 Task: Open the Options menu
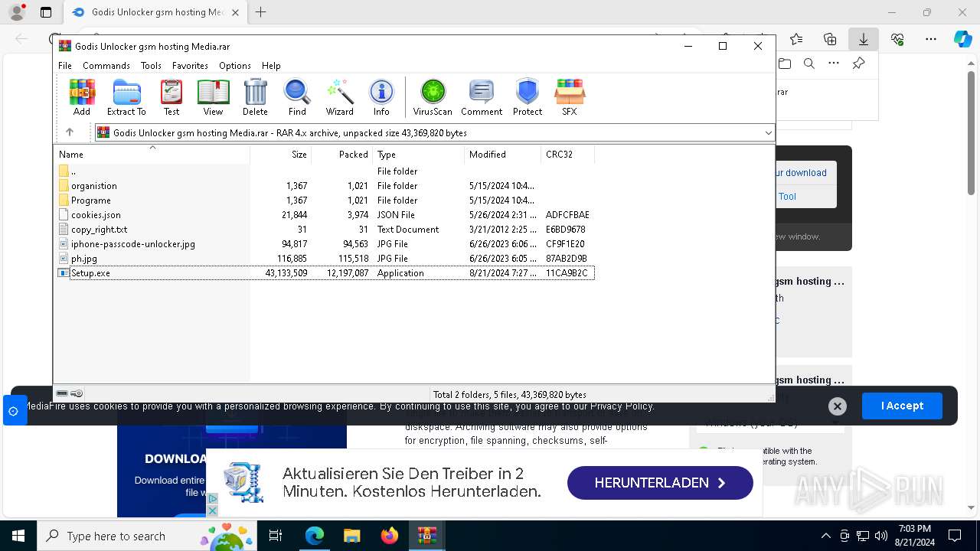pyautogui.click(x=235, y=66)
